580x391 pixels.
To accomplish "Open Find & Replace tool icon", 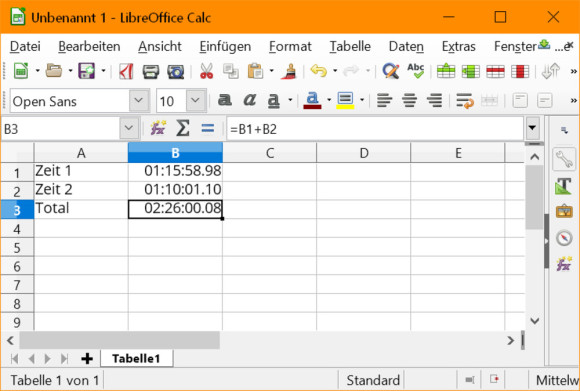I will click(x=391, y=71).
